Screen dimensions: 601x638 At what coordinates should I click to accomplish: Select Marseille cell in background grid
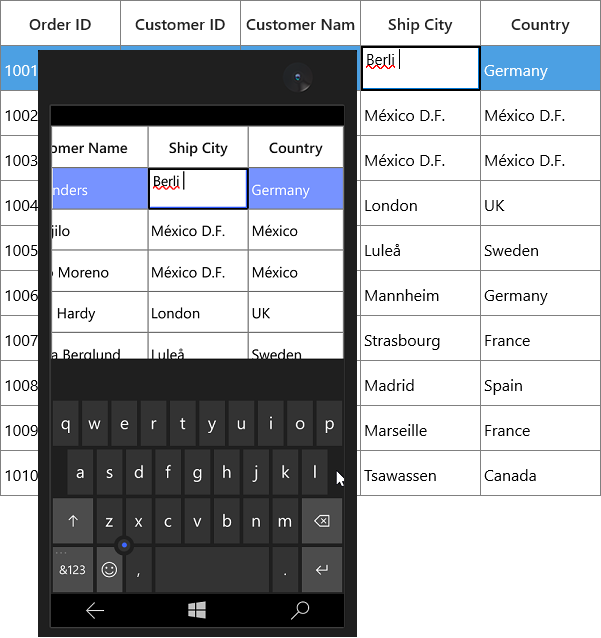coord(420,428)
